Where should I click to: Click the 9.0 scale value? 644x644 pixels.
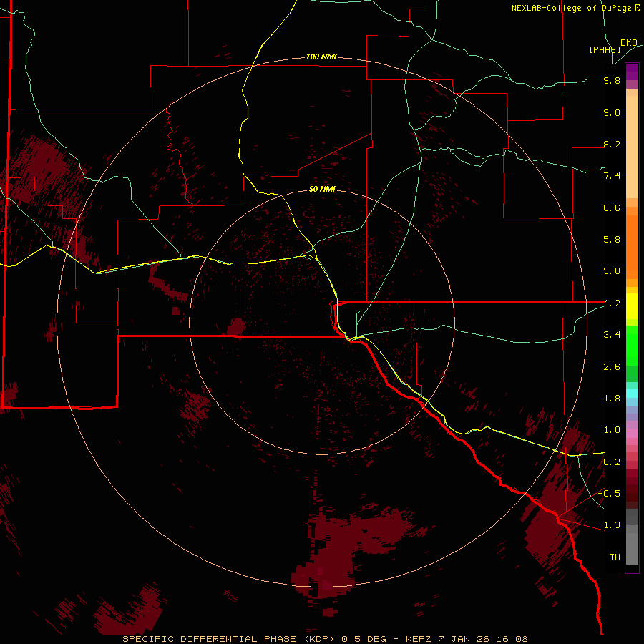coord(612,113)
